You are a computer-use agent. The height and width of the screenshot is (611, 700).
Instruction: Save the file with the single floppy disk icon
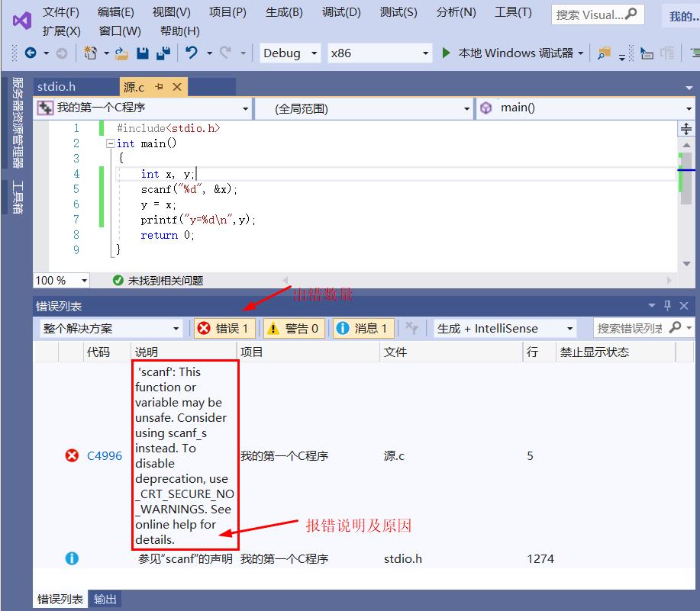pyautogui.click(x=143, y=53)
